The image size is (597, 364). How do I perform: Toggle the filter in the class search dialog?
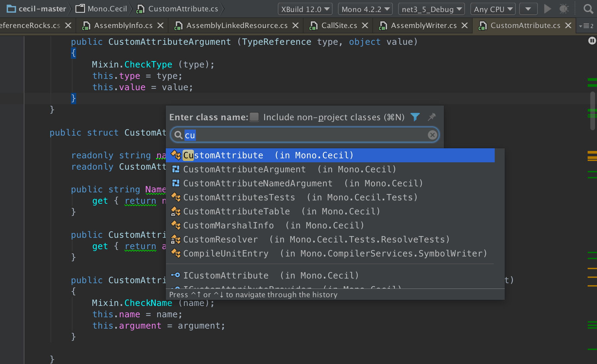[415, 117]
